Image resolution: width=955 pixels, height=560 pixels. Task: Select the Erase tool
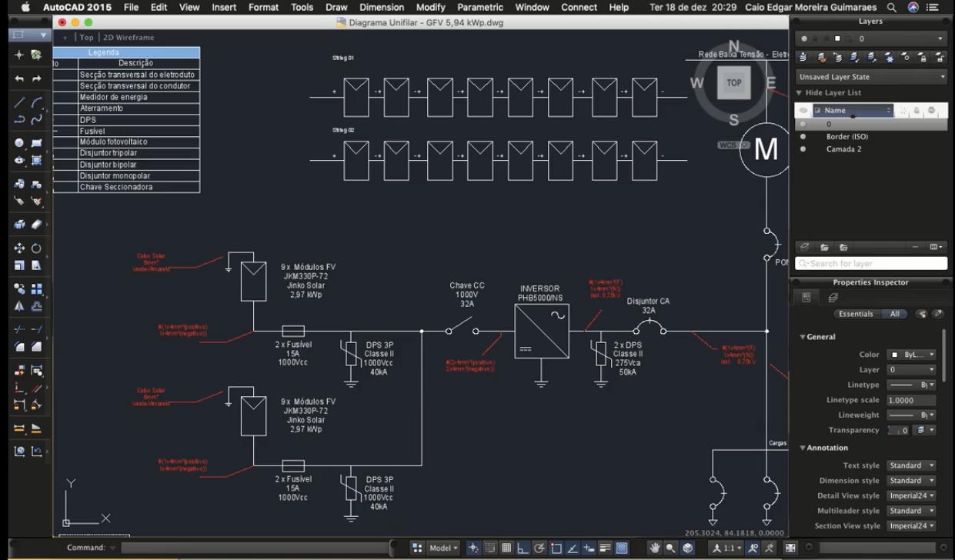click(x=36, y=224)
